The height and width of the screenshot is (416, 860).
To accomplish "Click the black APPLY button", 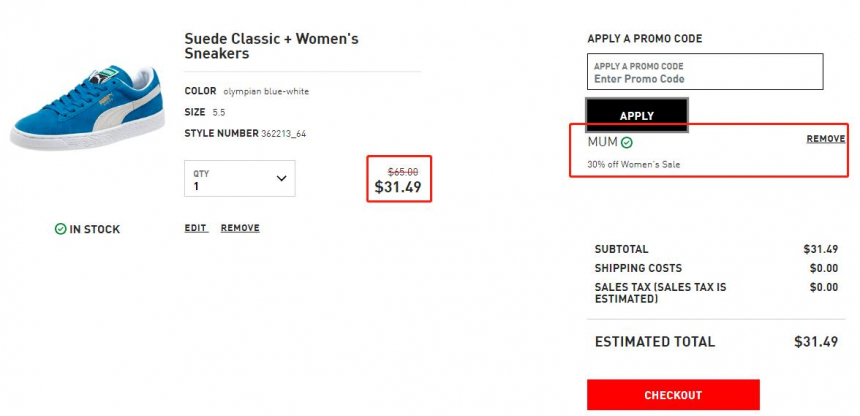I will point(637,115).
